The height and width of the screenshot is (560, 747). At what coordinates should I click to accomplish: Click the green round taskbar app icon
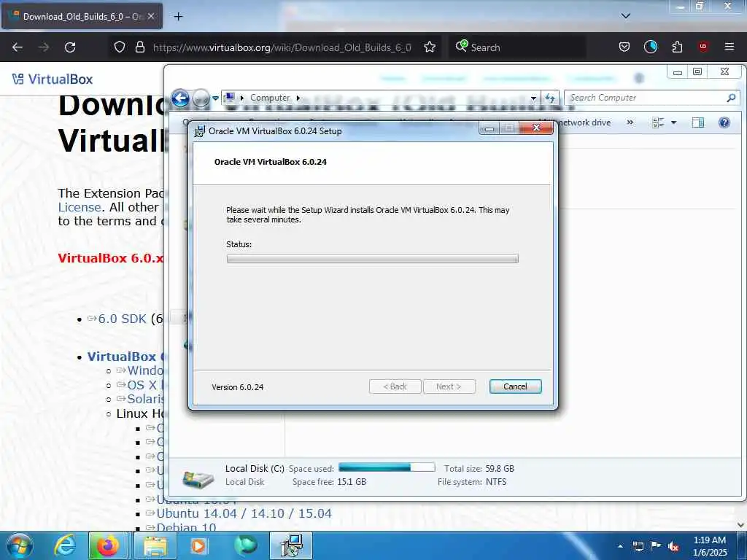[245, 545]
